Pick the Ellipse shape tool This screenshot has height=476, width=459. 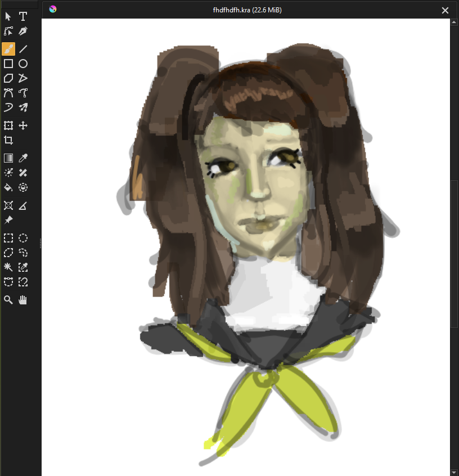point(23,64)
